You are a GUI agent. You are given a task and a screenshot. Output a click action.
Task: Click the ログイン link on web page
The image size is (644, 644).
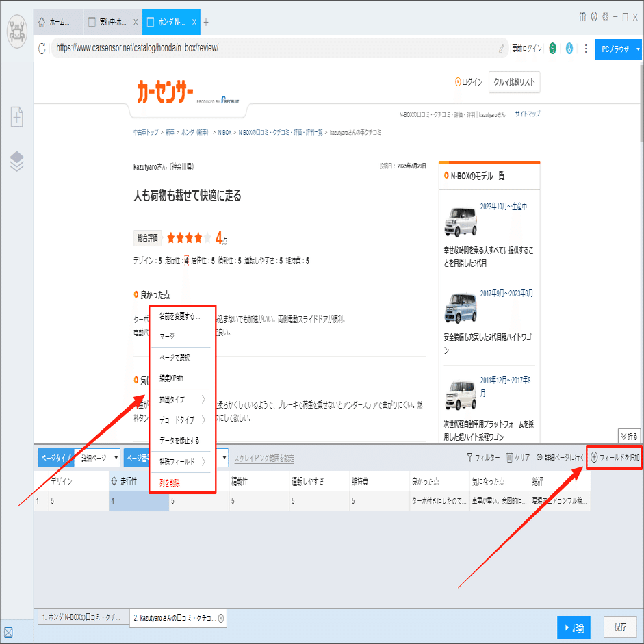point(469,82)
